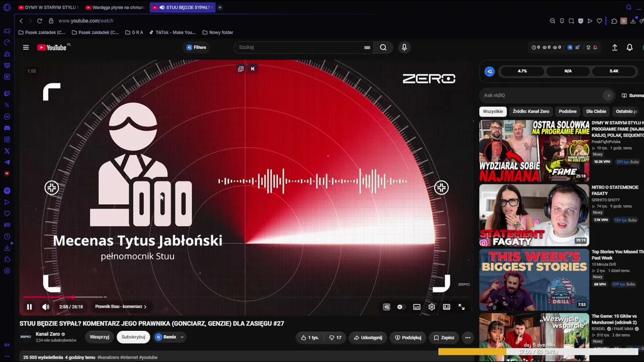Open the vidIQ icon in YouTube header
This screenshot has height=362, width=644.
570,47
